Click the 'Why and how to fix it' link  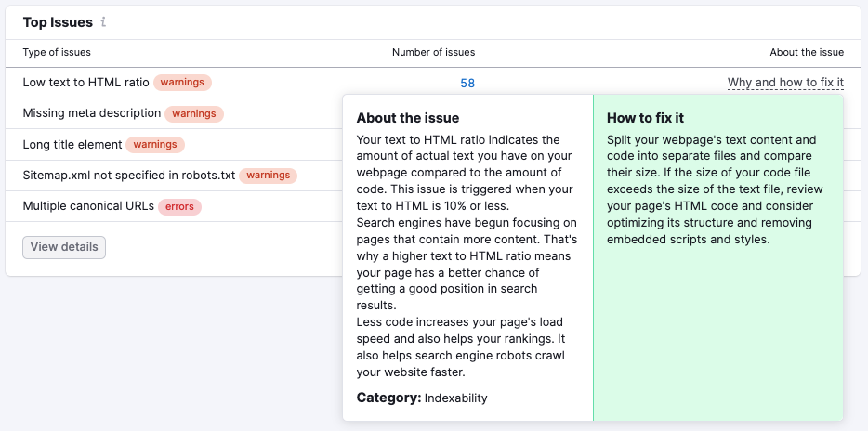tap(785, 83)
